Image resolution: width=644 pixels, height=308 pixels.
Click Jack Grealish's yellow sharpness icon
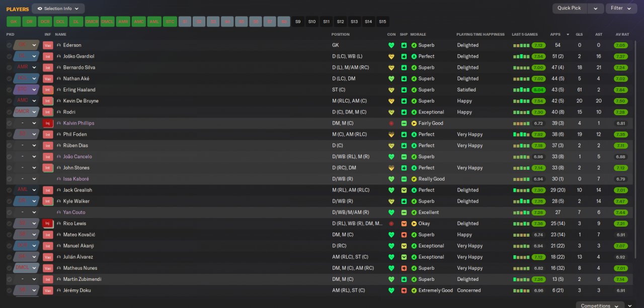click(x=404, y=190)
